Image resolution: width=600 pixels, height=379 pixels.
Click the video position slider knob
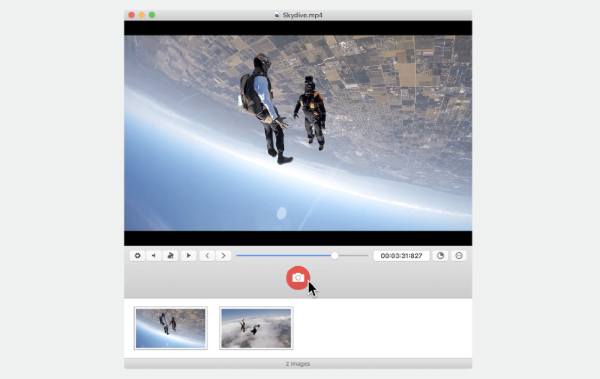(x=334, y=256)
